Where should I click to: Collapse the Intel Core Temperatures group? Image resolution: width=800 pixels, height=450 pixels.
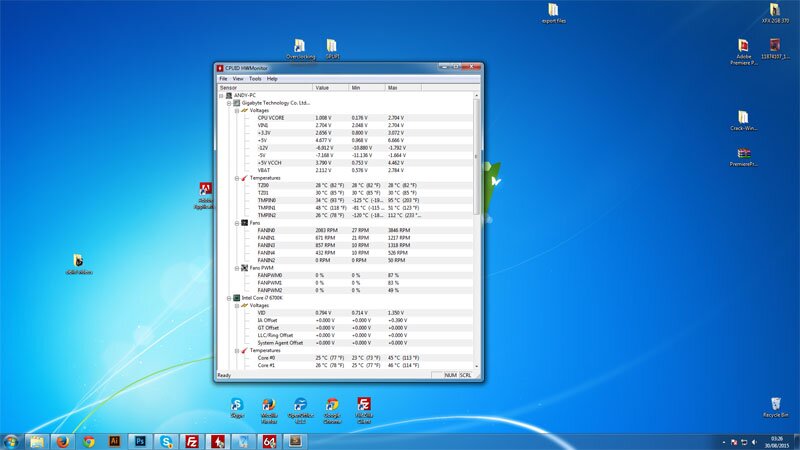pos(237,351)
